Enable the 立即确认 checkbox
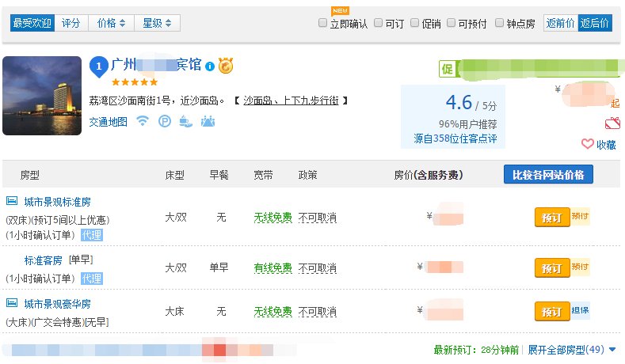Image resolution: width=625 pixels, height=364 pixels. (x=323, y=23)
